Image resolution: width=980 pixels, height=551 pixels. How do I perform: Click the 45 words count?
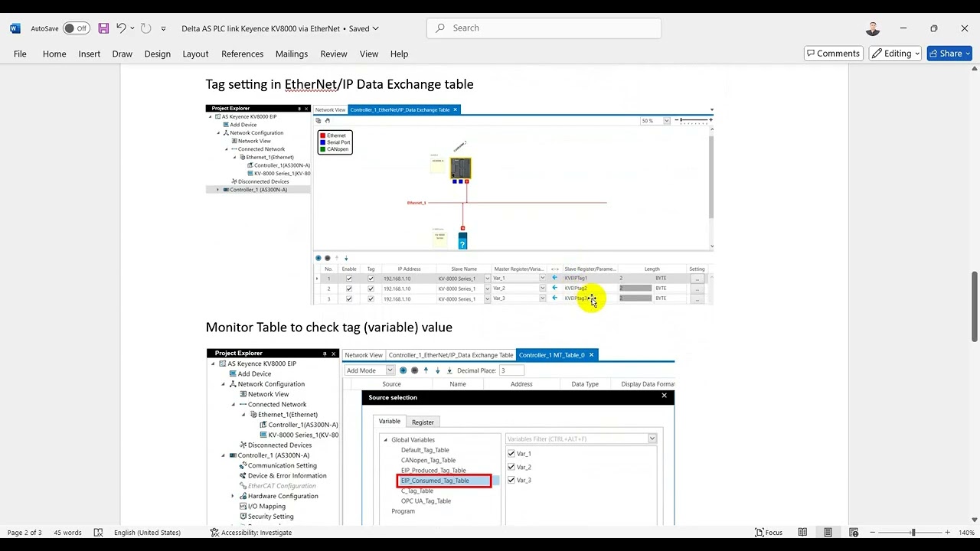pyautogui.click(x=67, y=533)
